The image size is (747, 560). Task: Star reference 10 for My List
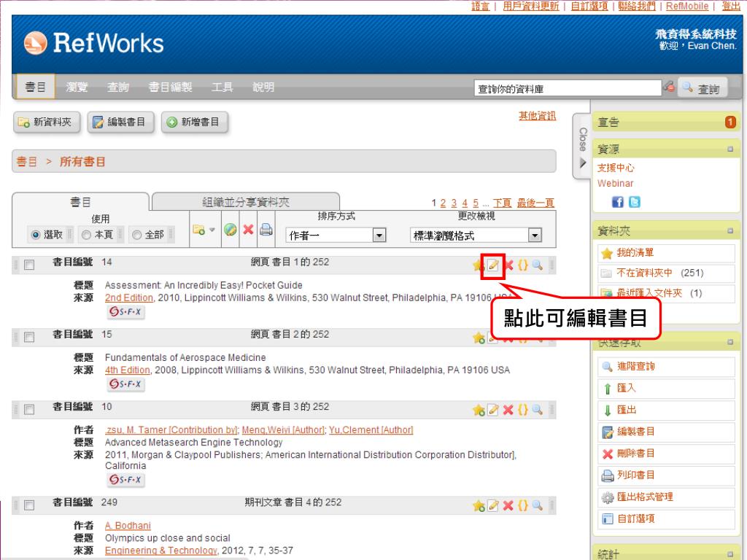click(x=479, y=410)
